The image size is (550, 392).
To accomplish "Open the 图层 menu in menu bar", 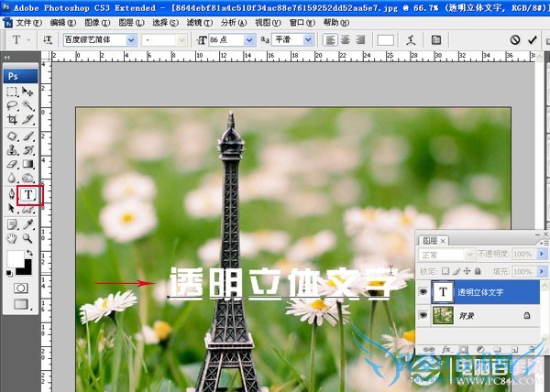I will coord(131,21).
